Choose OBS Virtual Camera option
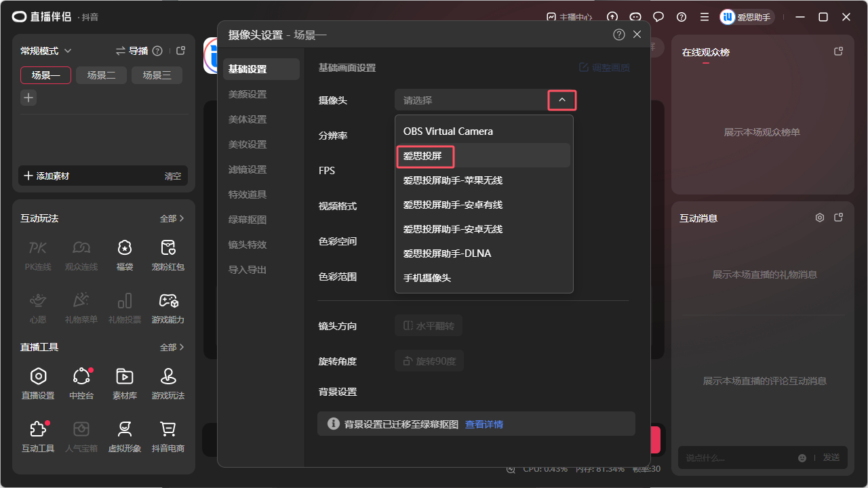868x488 pixels. point(448,131)
